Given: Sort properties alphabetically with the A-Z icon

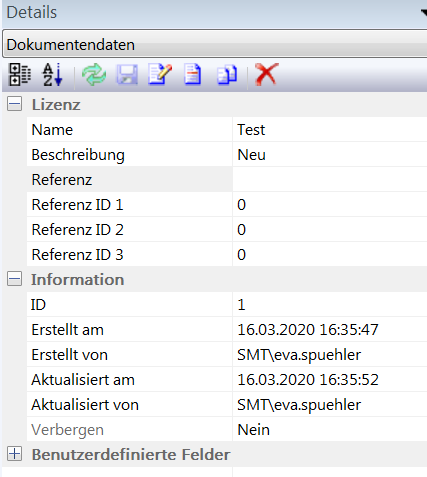Looking at the screenshot, I should tap(52, 74).
